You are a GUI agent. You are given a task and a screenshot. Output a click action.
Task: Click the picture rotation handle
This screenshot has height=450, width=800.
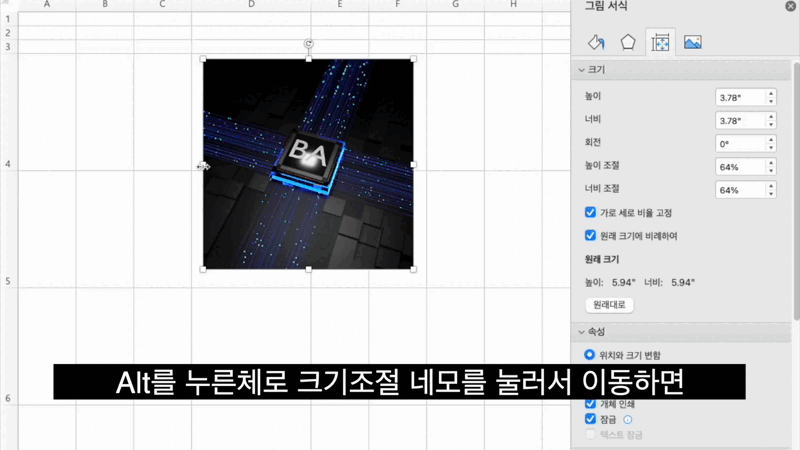point(309,44)
